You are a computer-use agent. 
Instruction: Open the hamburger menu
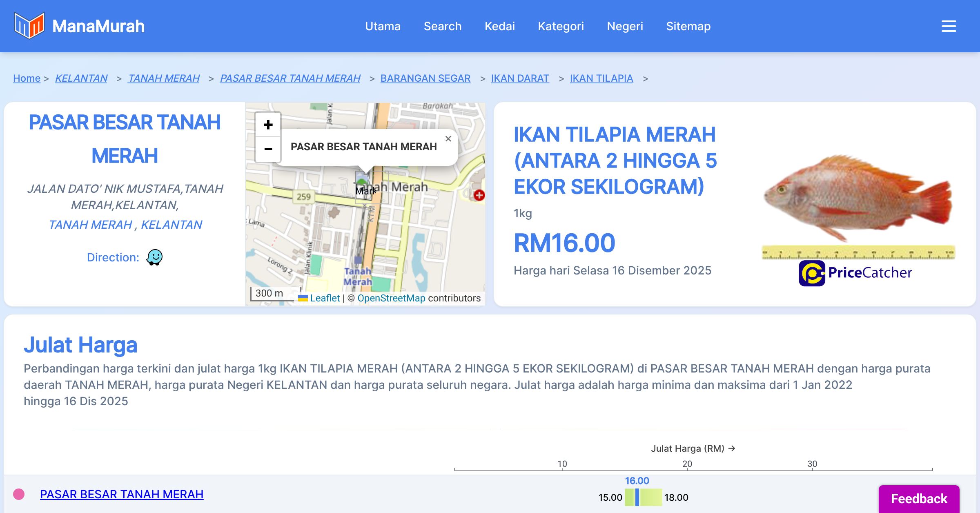(x=949, y=26)
